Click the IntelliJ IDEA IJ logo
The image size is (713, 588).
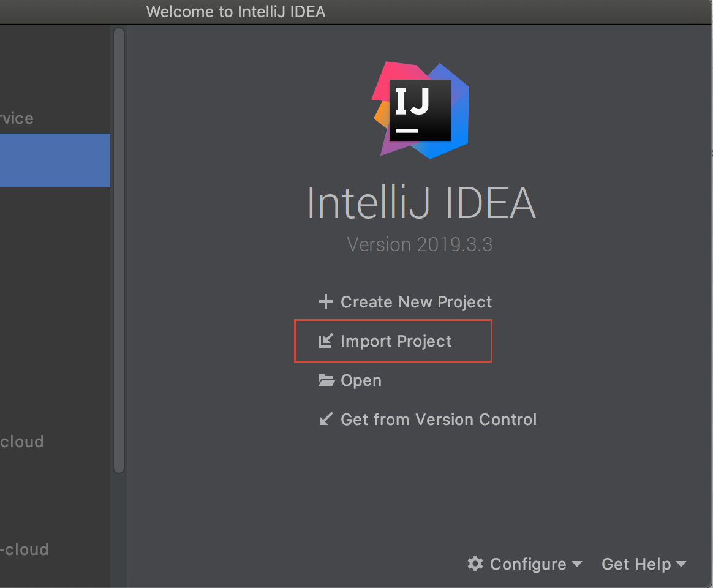pos(420,110)
